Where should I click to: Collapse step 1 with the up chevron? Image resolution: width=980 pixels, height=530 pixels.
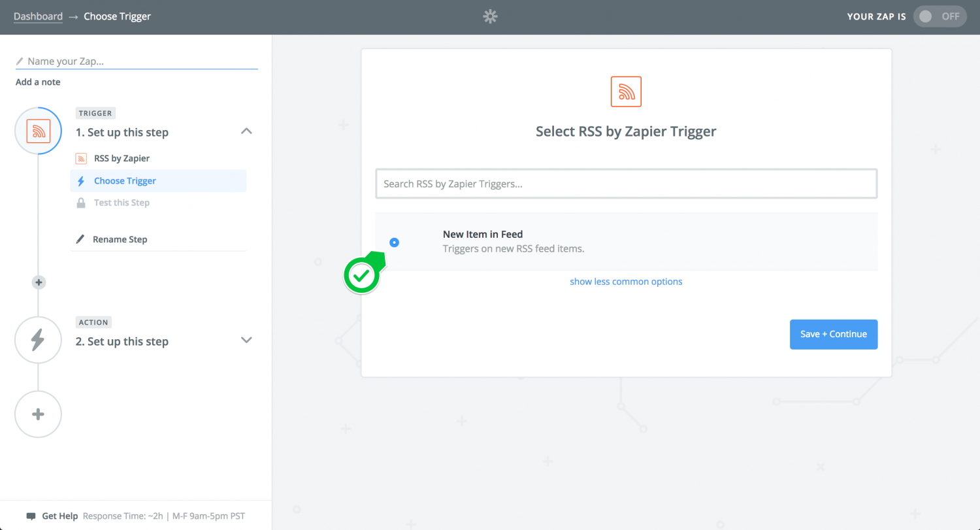click(x=246, y=131)
